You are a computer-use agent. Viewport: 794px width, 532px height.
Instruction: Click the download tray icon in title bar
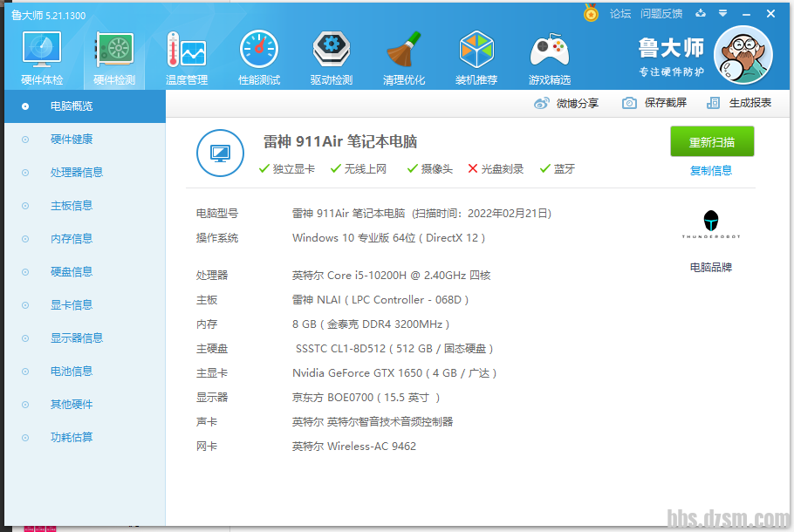click(x=701, y=14)
